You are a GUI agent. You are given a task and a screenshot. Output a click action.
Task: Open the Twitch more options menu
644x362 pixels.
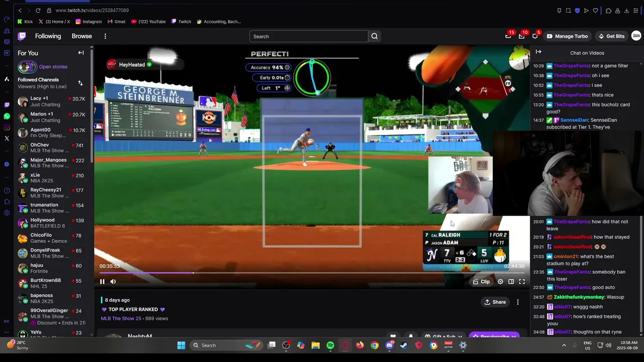point(105,36)
